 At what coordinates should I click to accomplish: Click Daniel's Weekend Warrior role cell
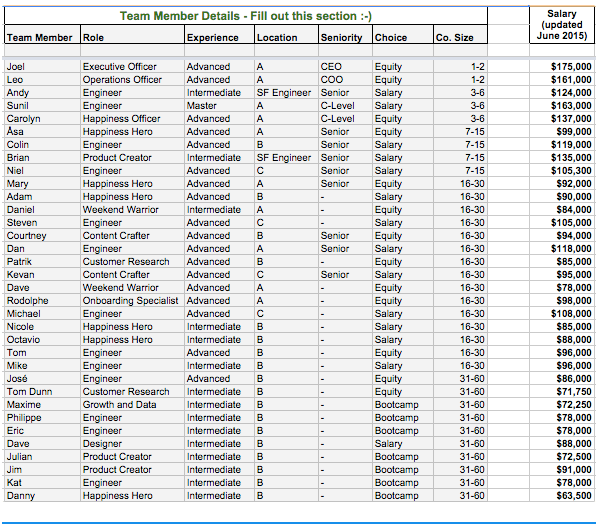(x=132, y=210)
